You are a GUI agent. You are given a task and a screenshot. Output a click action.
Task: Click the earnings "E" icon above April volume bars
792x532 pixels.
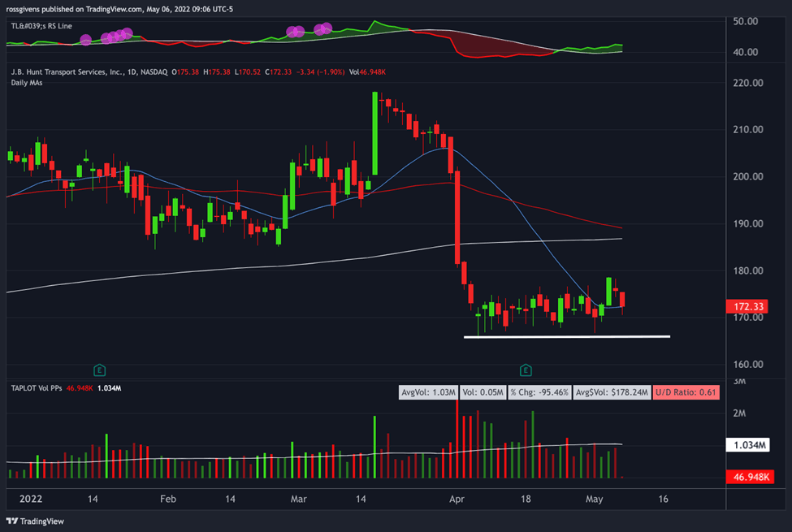[x=526, y=370]
